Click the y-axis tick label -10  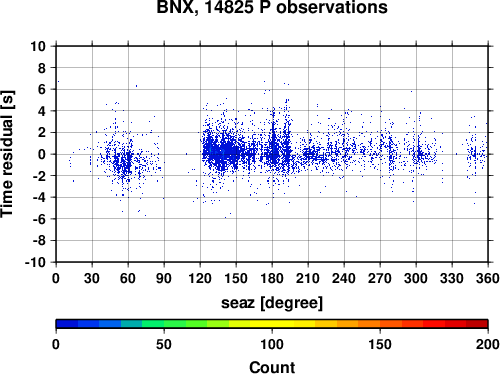(x=35, y=262)
